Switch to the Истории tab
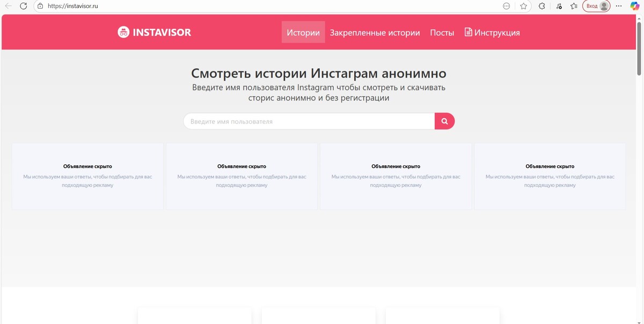This screenshot has width=644, height=324. 303,32
